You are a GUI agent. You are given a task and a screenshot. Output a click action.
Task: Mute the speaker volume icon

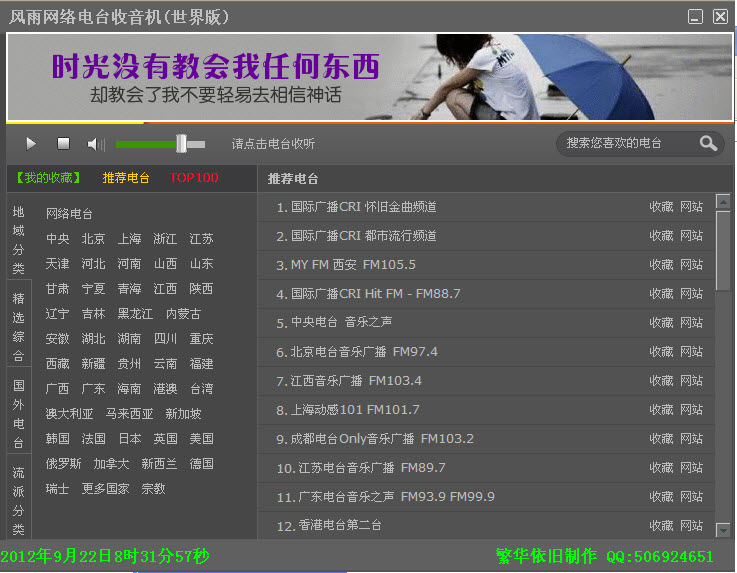point(95,144)
